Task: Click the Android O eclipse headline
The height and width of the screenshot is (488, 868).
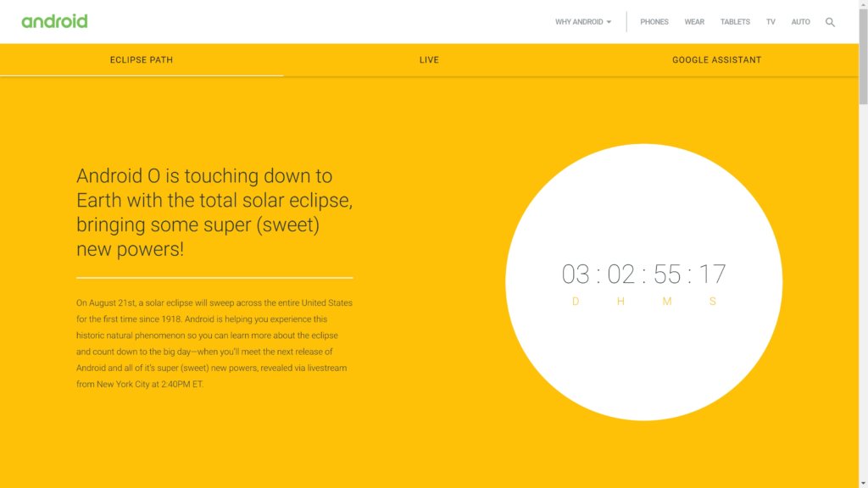Action: click(x=214, y=213)
